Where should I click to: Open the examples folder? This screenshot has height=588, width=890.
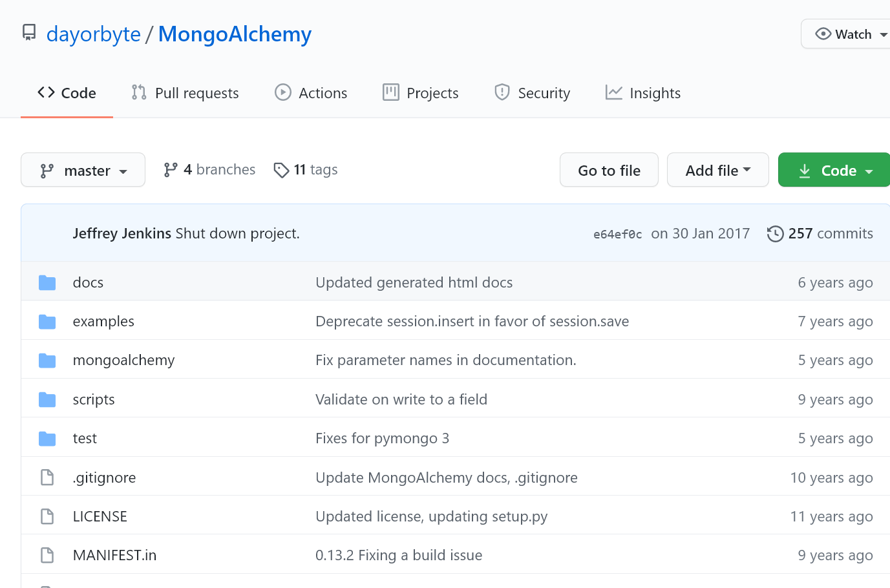[103, 321]
